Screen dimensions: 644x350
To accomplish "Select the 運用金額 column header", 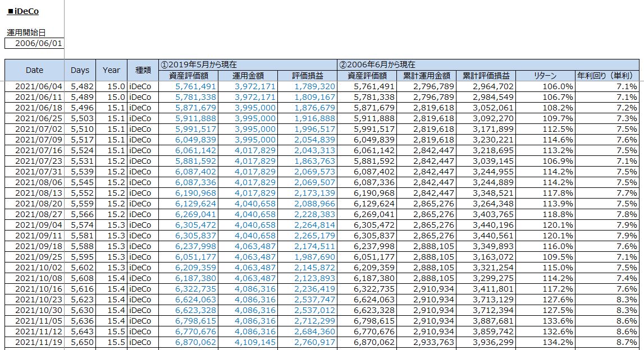I will click(248, 76).
